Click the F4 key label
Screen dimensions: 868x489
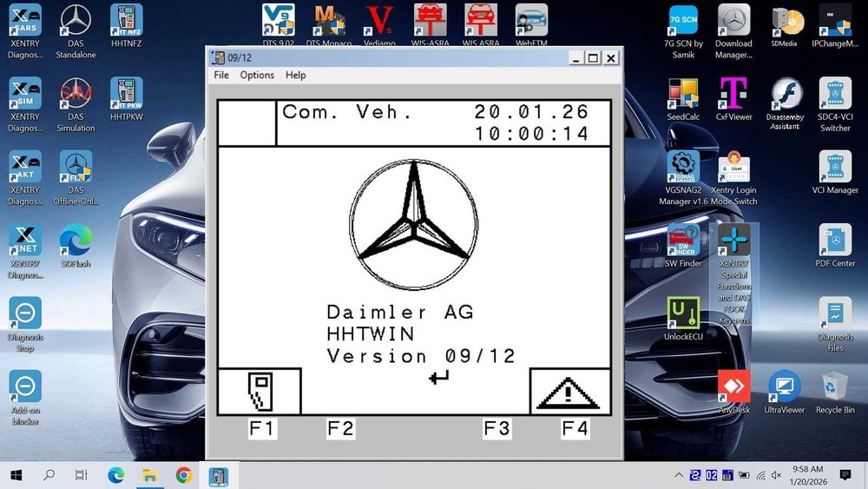pos(575,428)
